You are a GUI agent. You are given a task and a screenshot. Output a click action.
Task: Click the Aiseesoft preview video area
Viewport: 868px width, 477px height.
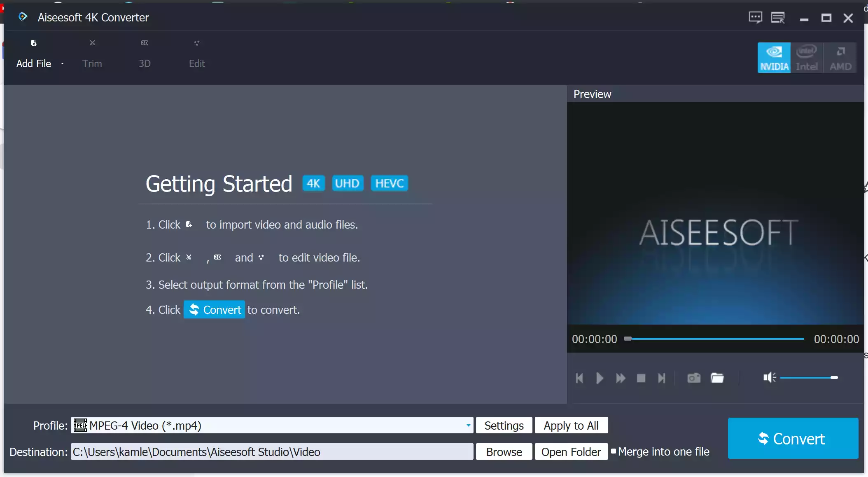(716, 213)
